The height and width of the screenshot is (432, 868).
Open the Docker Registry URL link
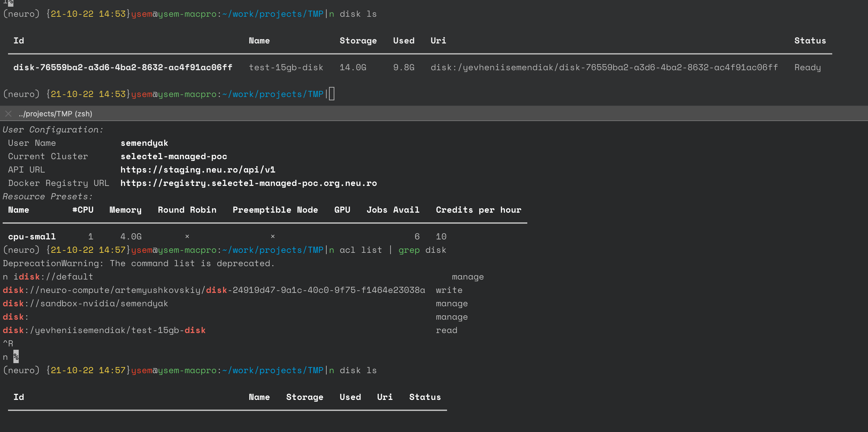248,183
